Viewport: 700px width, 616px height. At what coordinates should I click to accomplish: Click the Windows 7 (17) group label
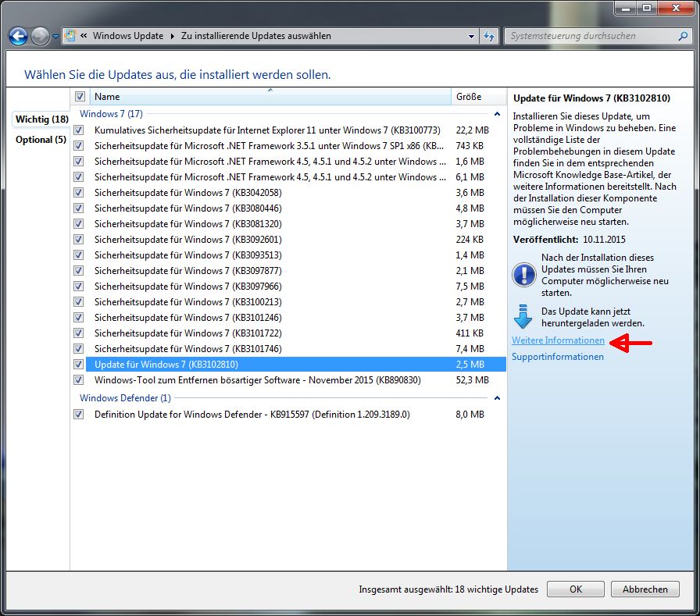[x=111, y=114]
